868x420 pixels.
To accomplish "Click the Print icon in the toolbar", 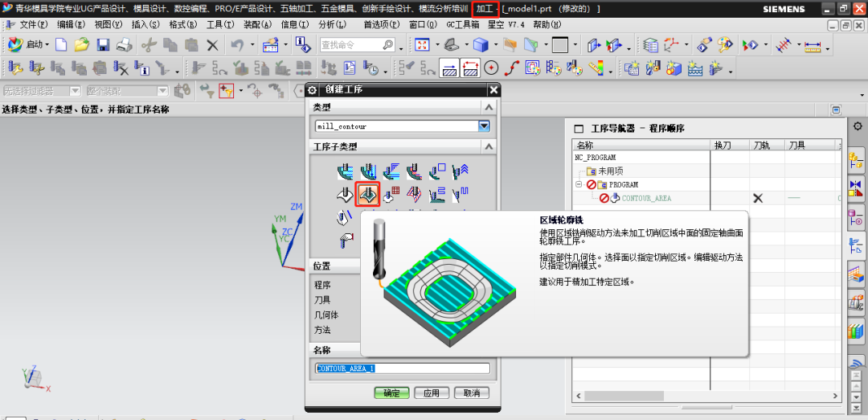I will click(x=123, y=45).
